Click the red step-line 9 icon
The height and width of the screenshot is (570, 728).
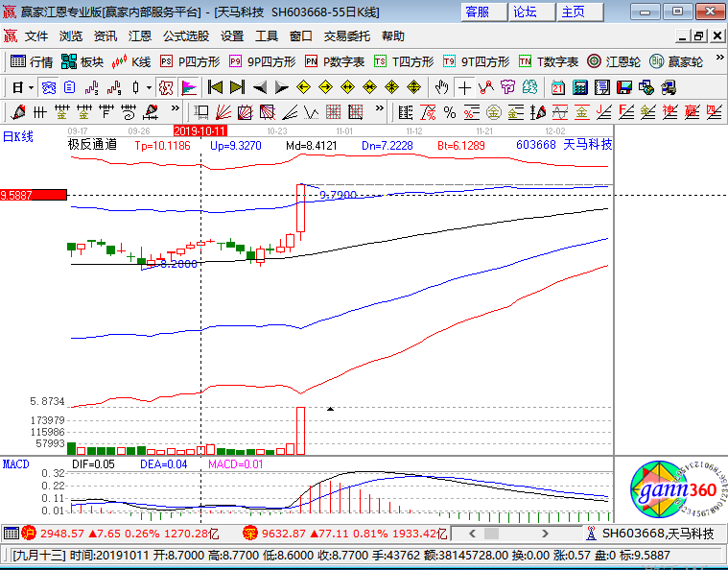pyautogui.click(x=114, y=87)
